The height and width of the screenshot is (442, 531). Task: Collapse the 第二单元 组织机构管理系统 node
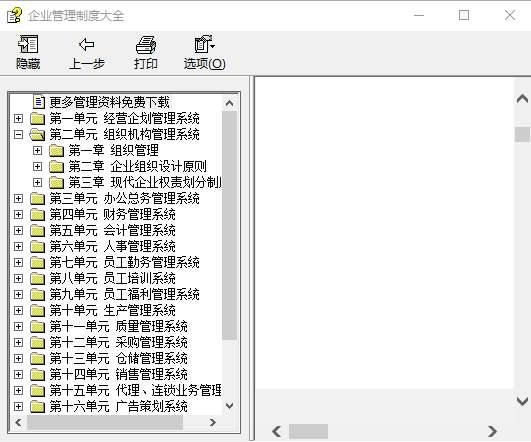[x=18, y=134]
